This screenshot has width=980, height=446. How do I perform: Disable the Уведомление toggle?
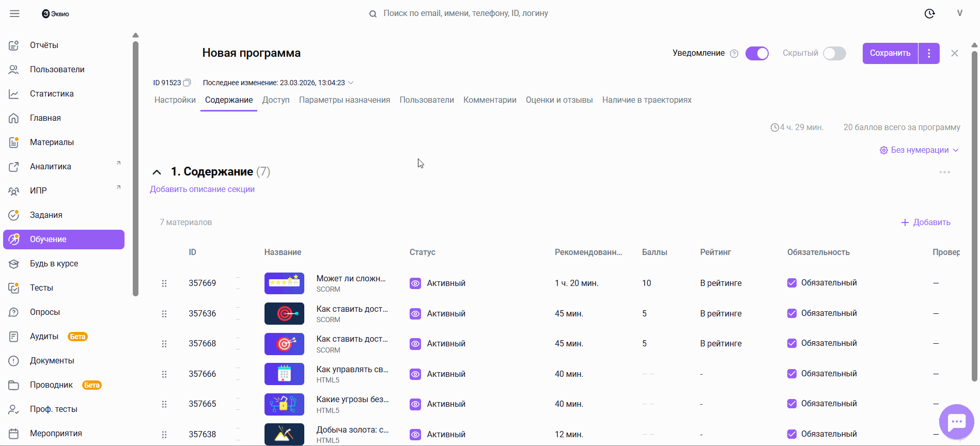pyautogui.click(x=757, y=53)
